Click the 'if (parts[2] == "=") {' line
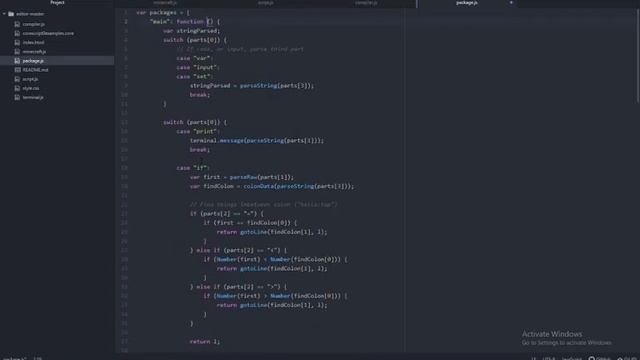The width and height of the screenshot is (640, 360). point(227,213)
